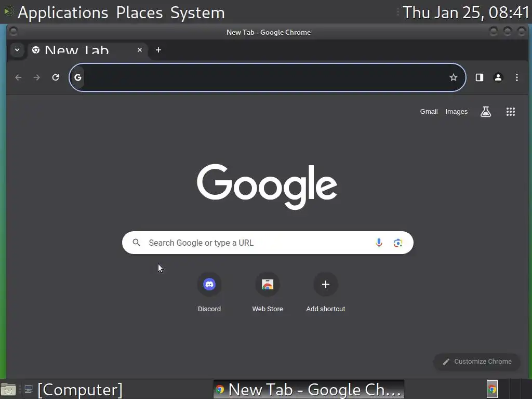Click the magnifier icon in the search box
This screenshot has height=399, width=532.
137,243
